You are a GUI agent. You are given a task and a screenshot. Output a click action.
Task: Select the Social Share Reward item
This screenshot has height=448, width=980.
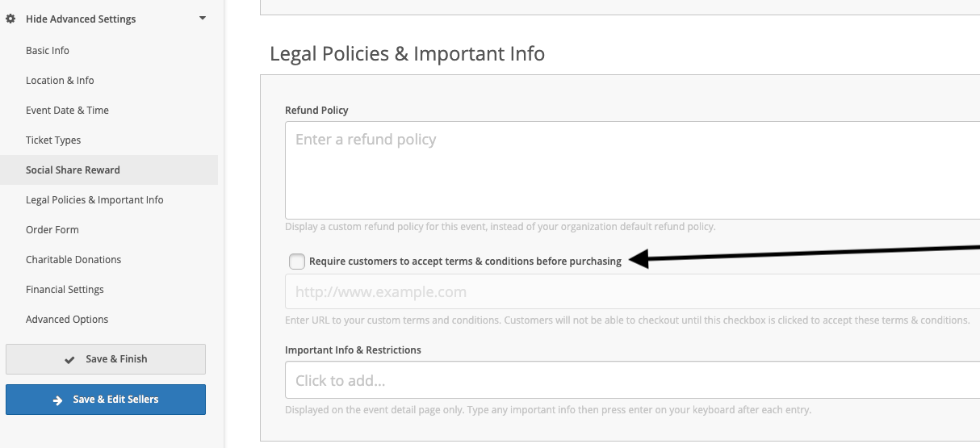pyautogui.click(x=73, y=170)
